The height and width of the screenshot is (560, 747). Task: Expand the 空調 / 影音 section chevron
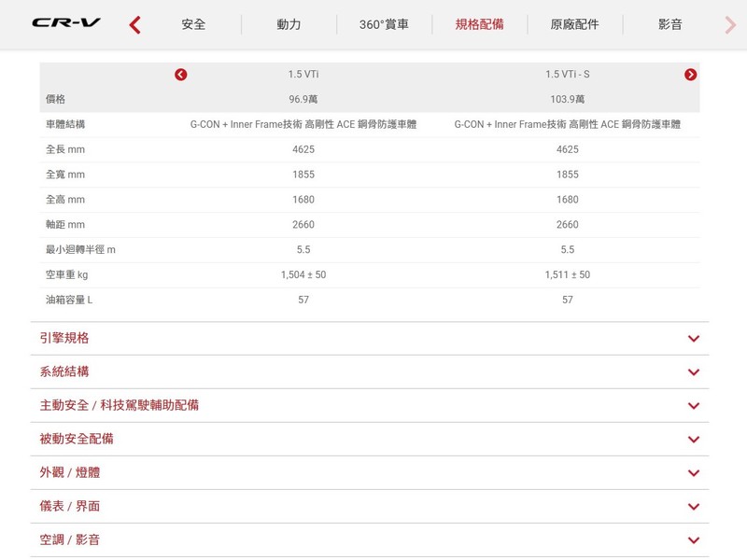[694, 540]
